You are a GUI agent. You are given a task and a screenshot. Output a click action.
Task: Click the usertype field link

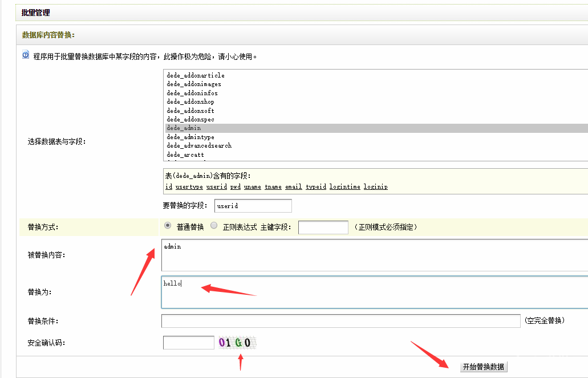click(x=189, y=186)
